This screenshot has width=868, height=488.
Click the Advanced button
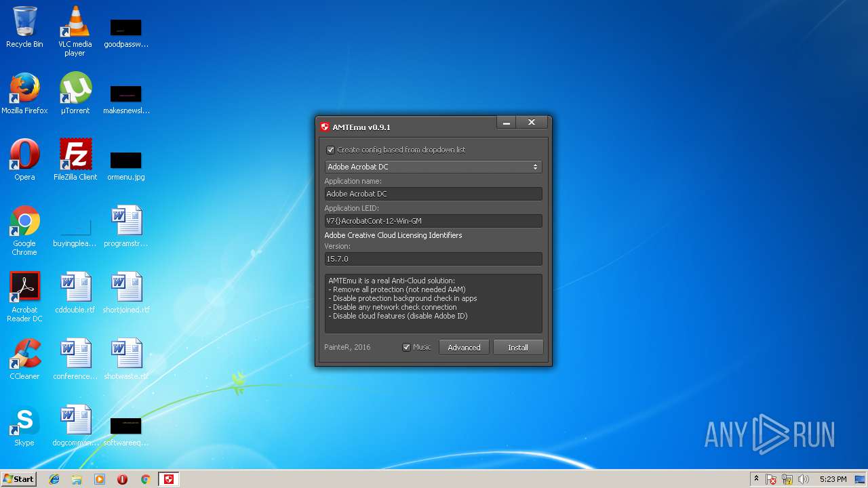click(x=464, y=347)
